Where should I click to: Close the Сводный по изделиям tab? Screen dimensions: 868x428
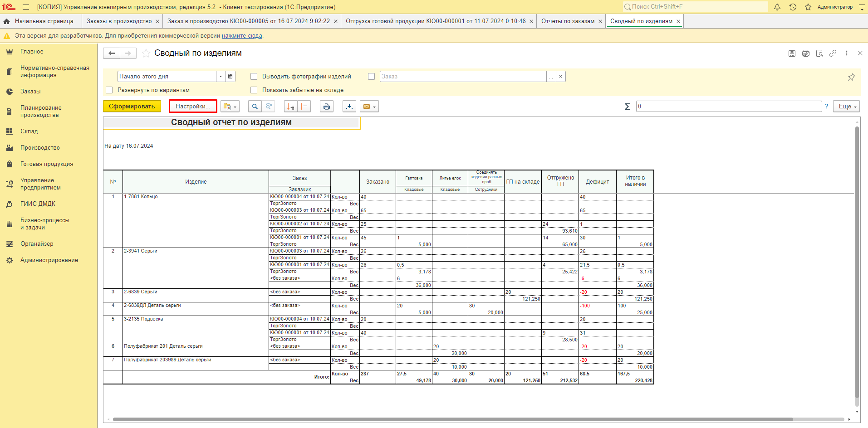coord(678,21)
